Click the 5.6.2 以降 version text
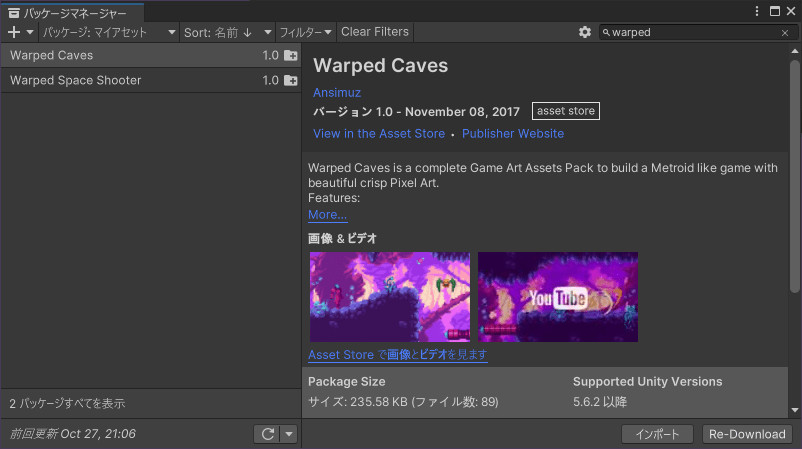The image size is (802, 449). [600, 402]
